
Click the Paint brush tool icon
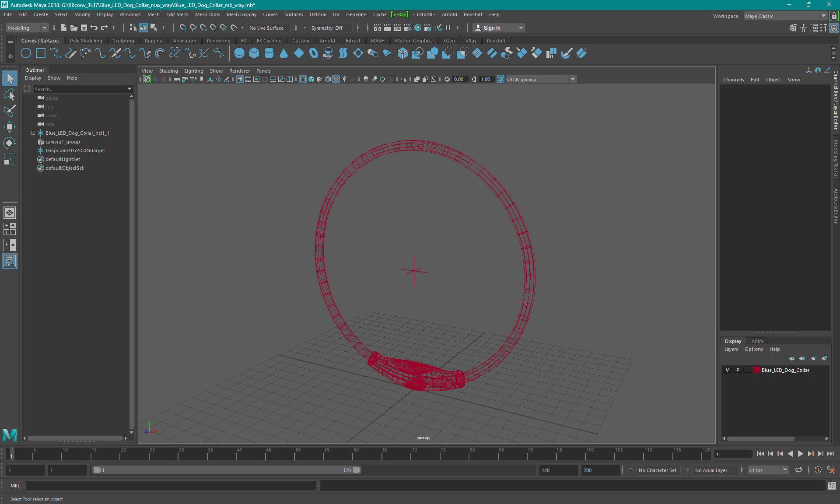click(x=10, y=110)
